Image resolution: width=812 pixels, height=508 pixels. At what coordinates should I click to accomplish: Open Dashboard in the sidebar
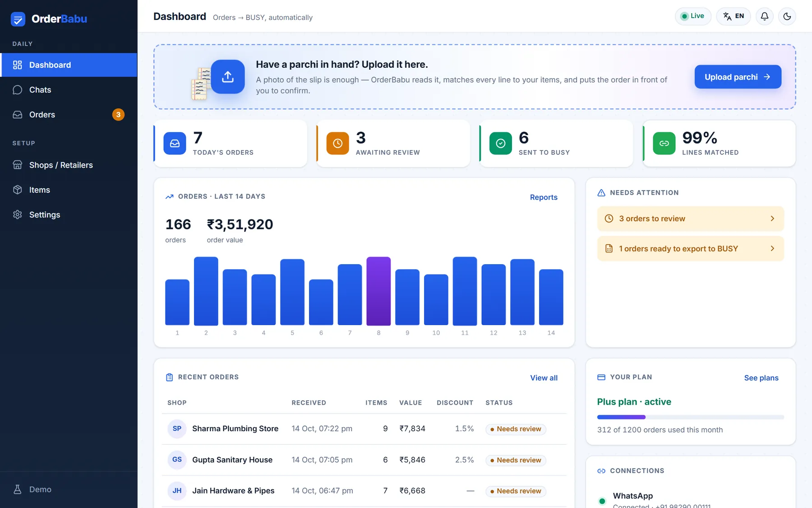coord(69,65)
